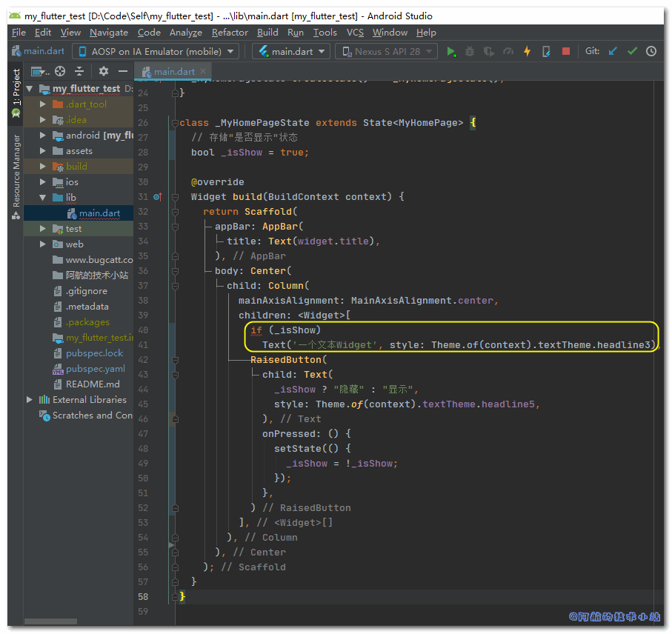Screen dimensions: 672x634
Task: Hide the Project panel with minus icon
Action: click(x=124, y=71)
